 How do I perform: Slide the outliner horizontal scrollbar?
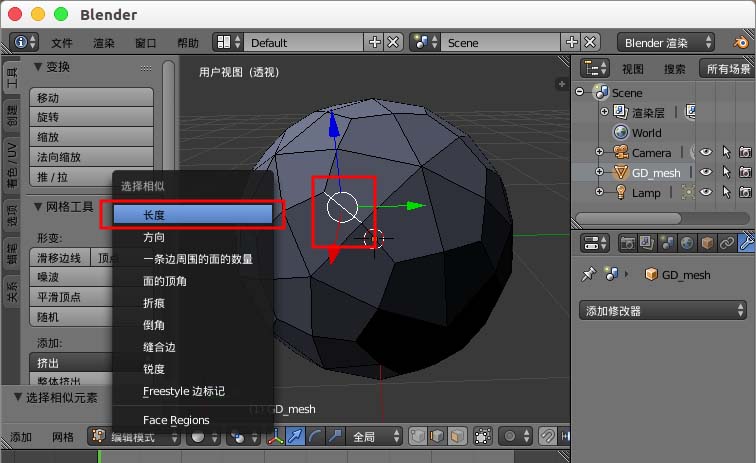coord(628,218)
